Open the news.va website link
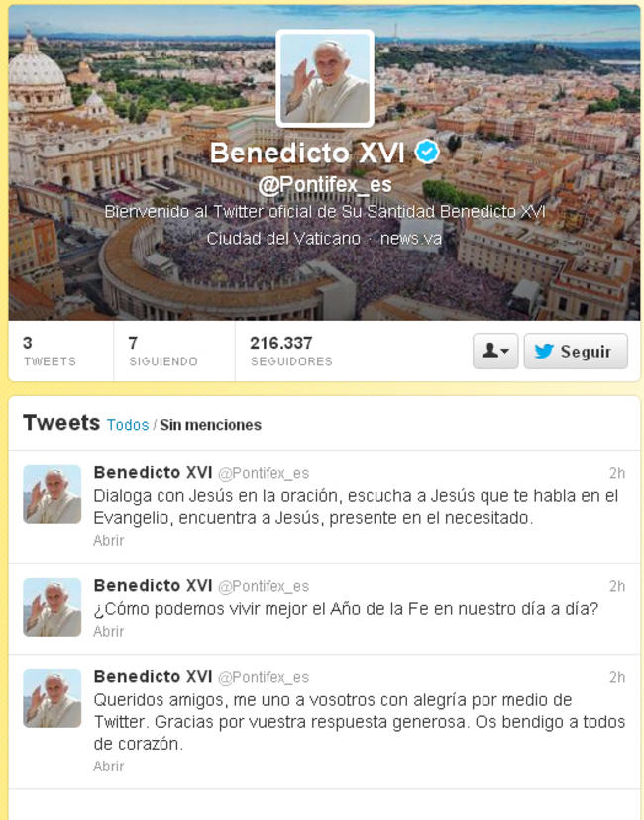 click(411, 239)
